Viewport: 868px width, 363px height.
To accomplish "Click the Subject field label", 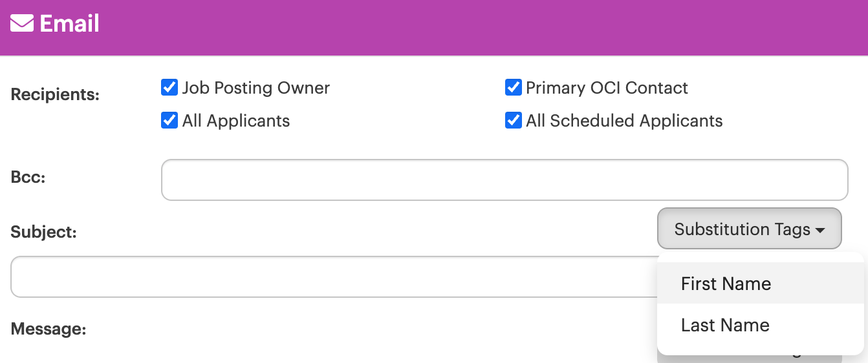I will pyautogui.click(x=44, y=232).
